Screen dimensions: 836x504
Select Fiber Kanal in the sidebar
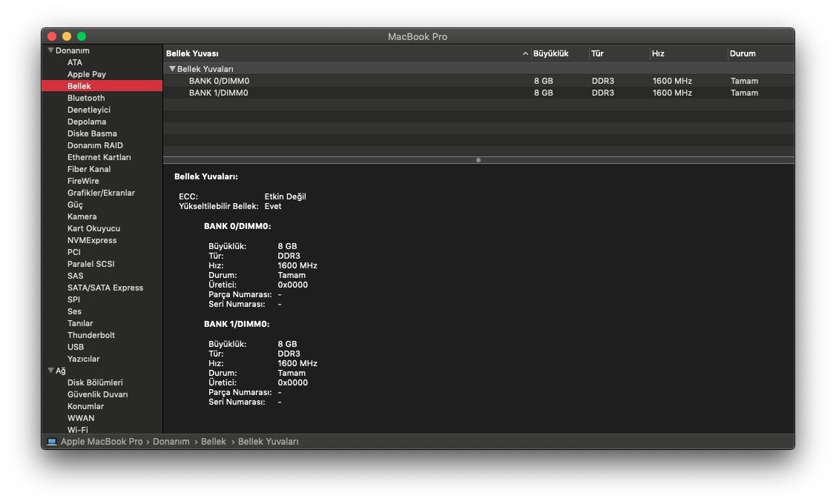click(x=89, y=169)
